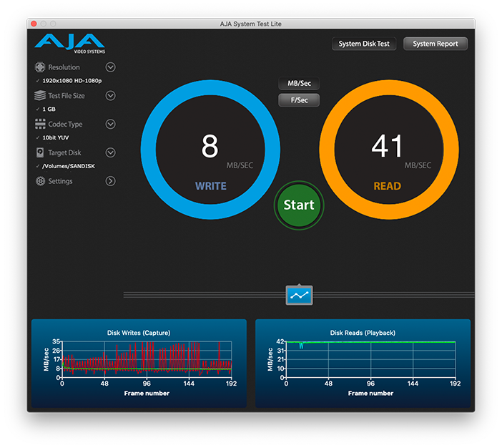Image resolution: width=502 pixels, height=448 pixels.
Task: Open the Target Disk dropdown arrow
Action: (110, 152)
